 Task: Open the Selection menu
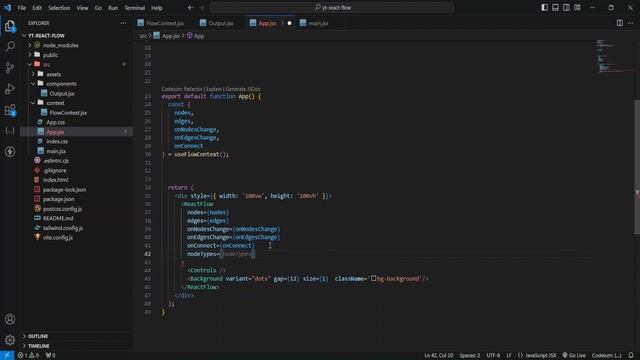coord(59,8)
